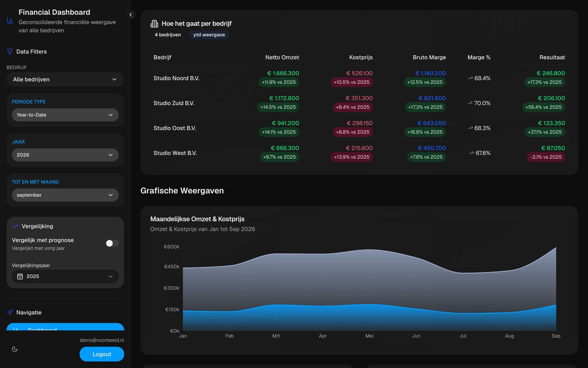Click trend icon next to 67.6% margin

[472, 153]
